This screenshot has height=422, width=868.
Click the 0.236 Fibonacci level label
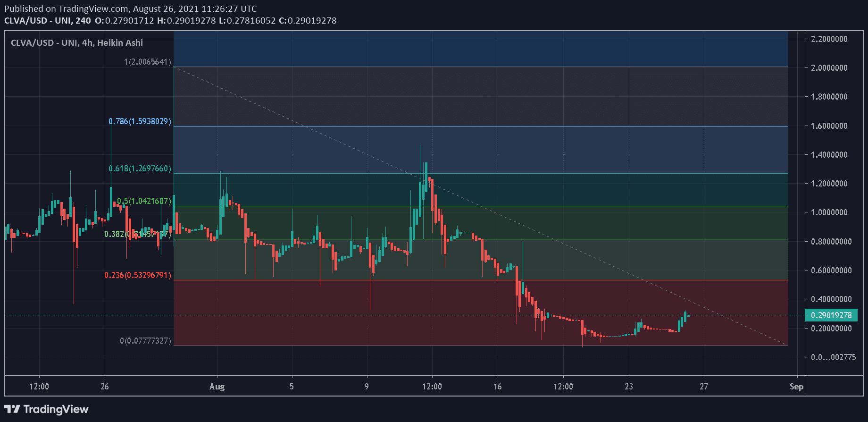point(137,275)
